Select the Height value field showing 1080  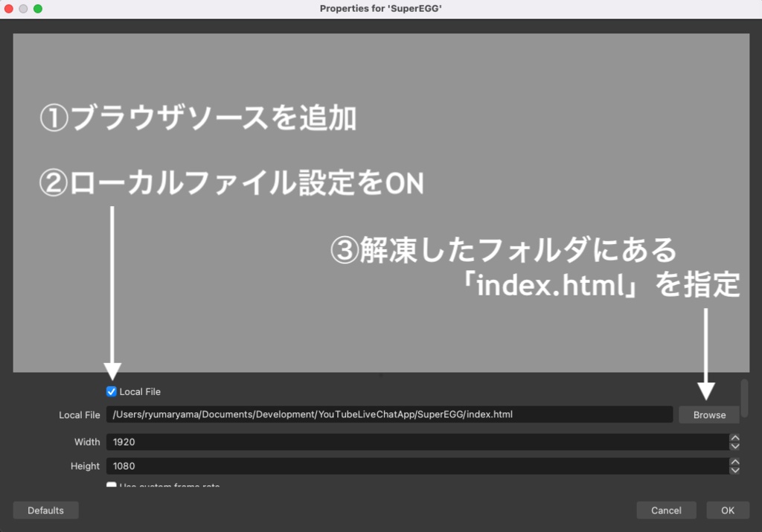[x=372, y=466]
